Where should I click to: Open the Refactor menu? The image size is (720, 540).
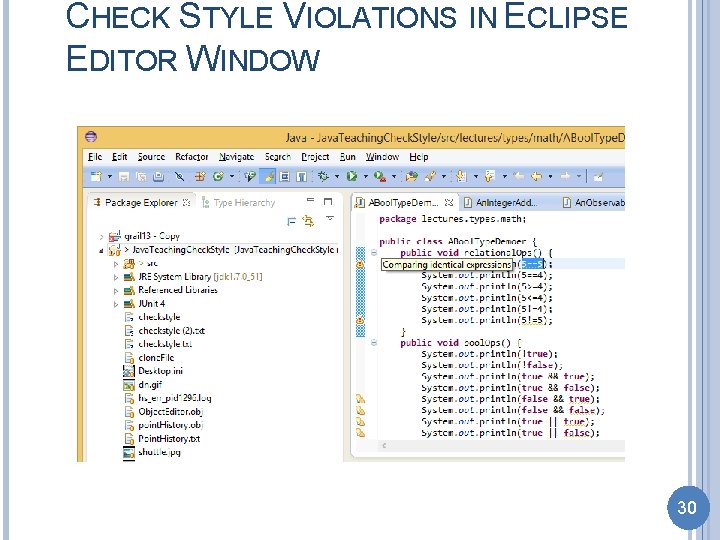tap(191, 157)
